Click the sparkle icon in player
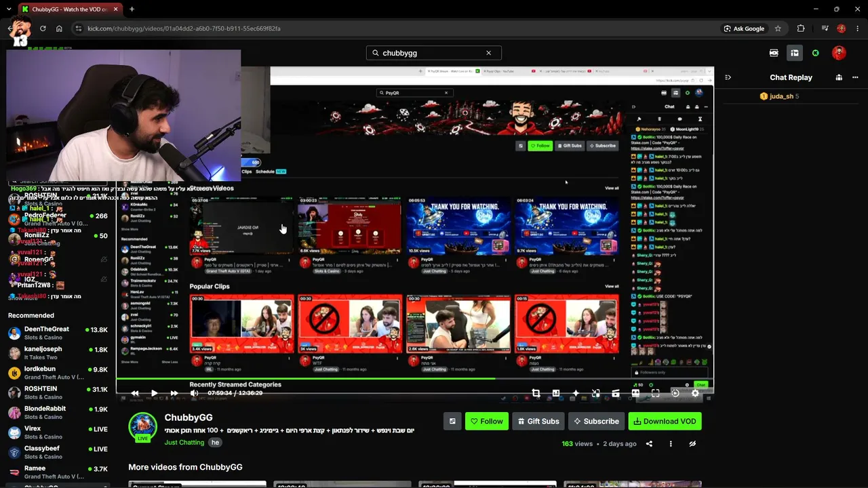868x488 pixels. click(576, 393)
